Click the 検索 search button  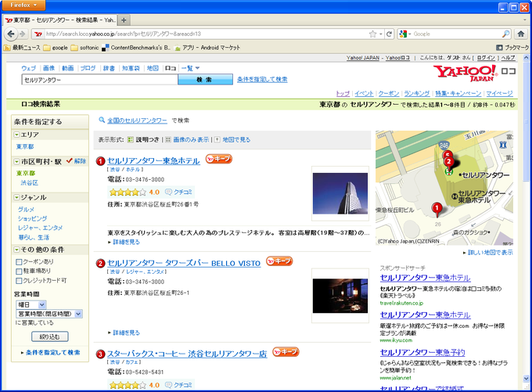point(205,80)
